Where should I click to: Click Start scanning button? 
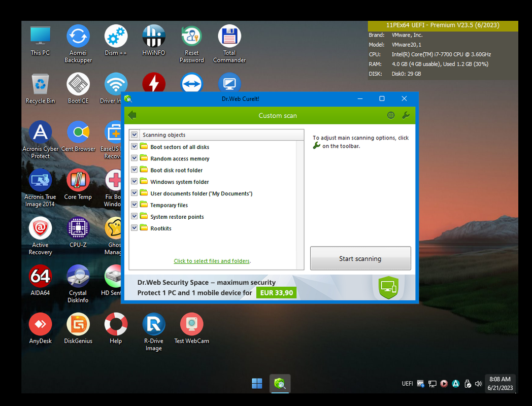pyautogui.click(x=360, y=258)
